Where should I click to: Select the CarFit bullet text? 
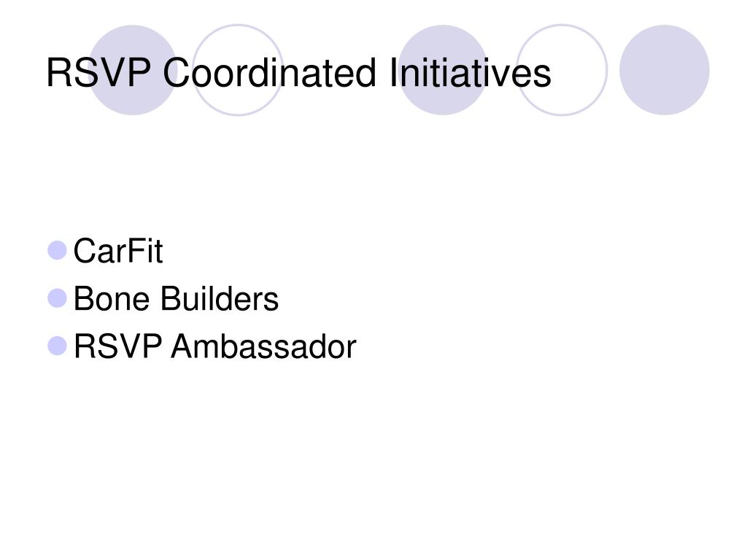tap(118, 251)
